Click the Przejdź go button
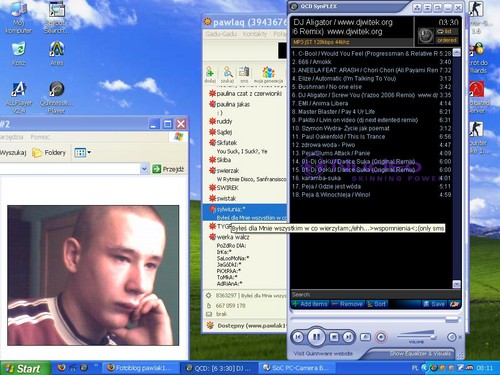The image size is (500, 375). point(168,169)
